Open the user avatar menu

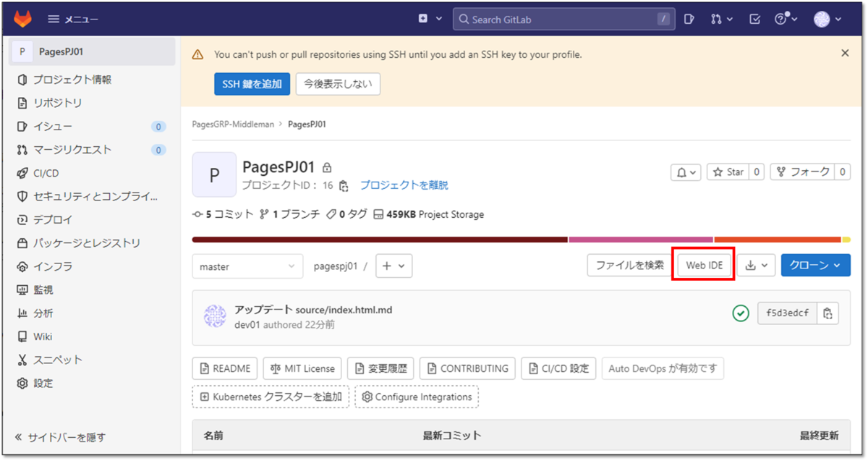tap(827, 20)
